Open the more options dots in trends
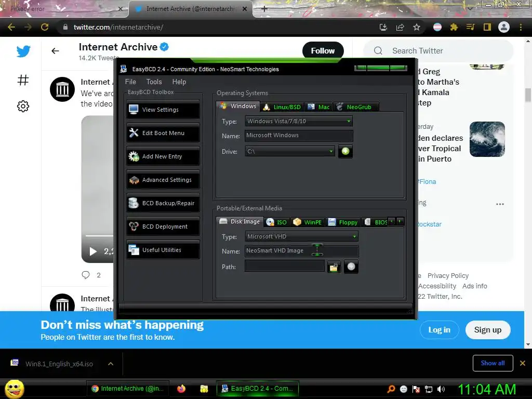The image size is (532, 399). [500, 204]
